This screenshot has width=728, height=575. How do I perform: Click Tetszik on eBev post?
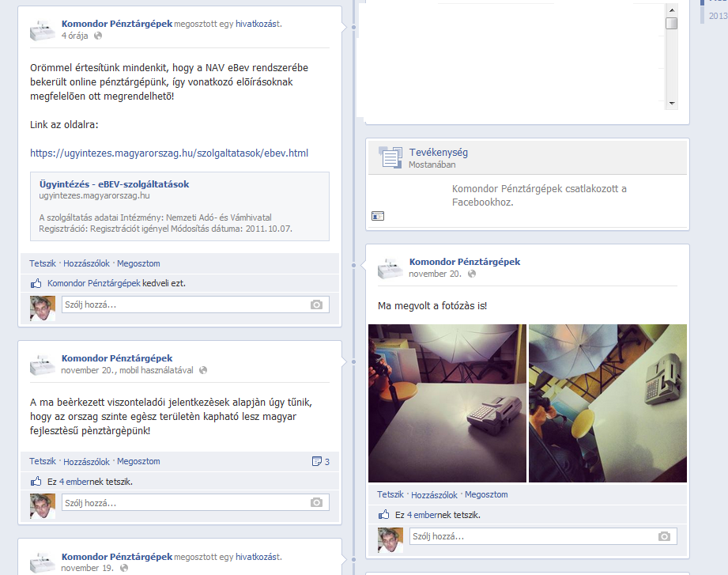point(43,263)
